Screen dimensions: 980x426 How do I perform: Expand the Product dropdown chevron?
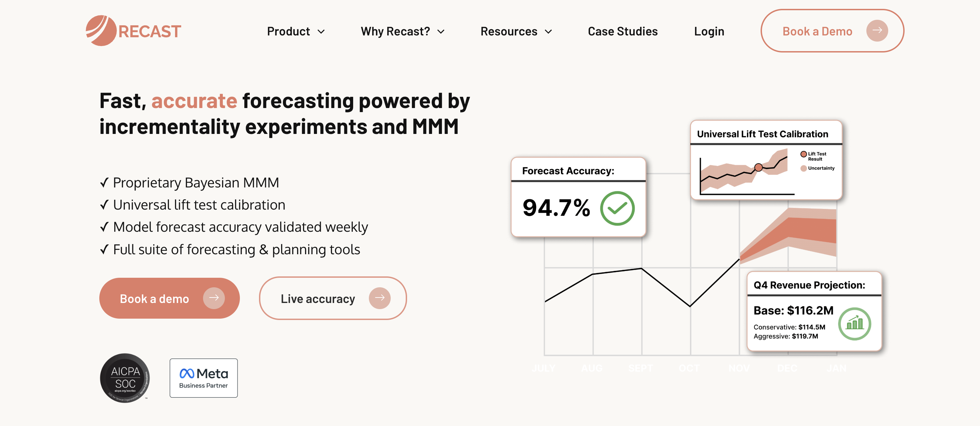coord(321,32)
